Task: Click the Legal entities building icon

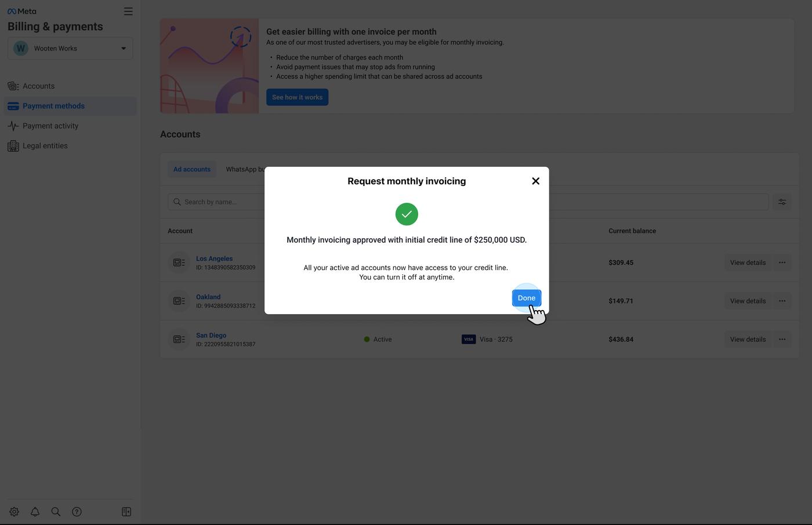Action: click(13, 146)
